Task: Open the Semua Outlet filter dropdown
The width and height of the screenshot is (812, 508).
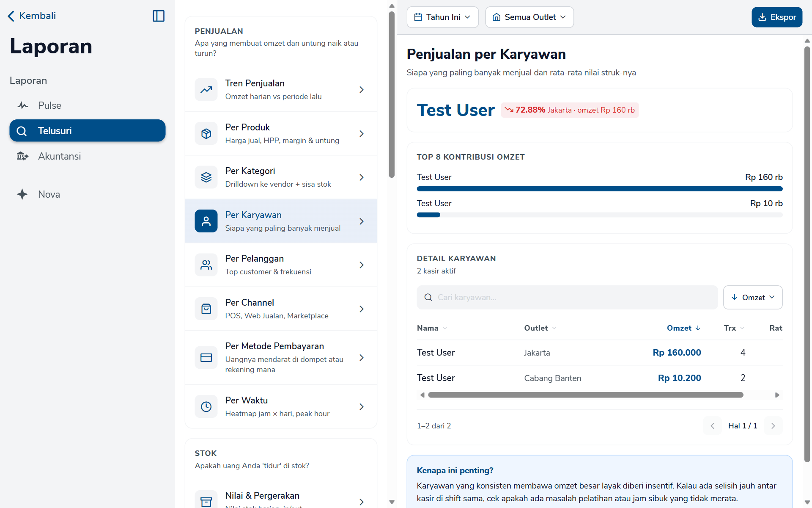Action: tap(529, 17)
